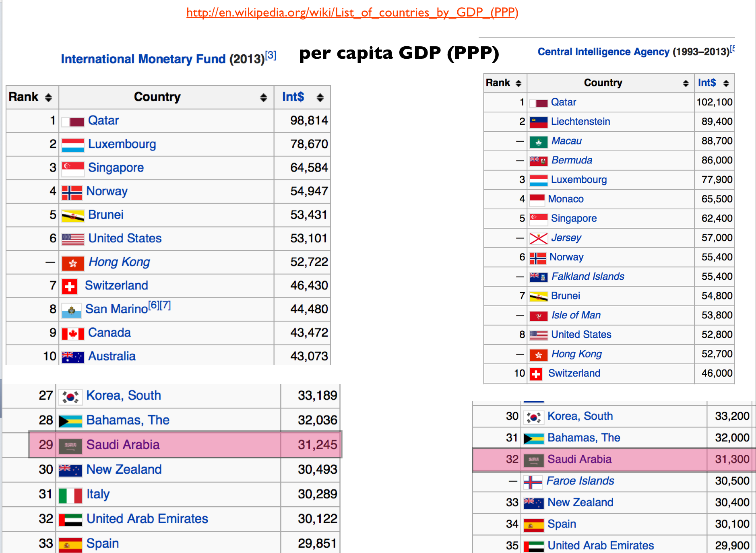Click United States flag in IMF table
756x553 pixels.
(x=73, y=239)
